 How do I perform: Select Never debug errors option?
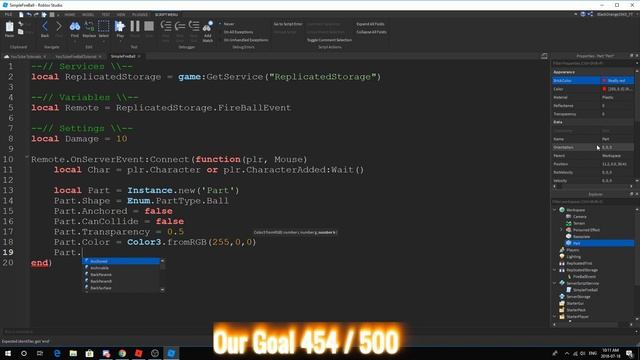tap(229, 24)
